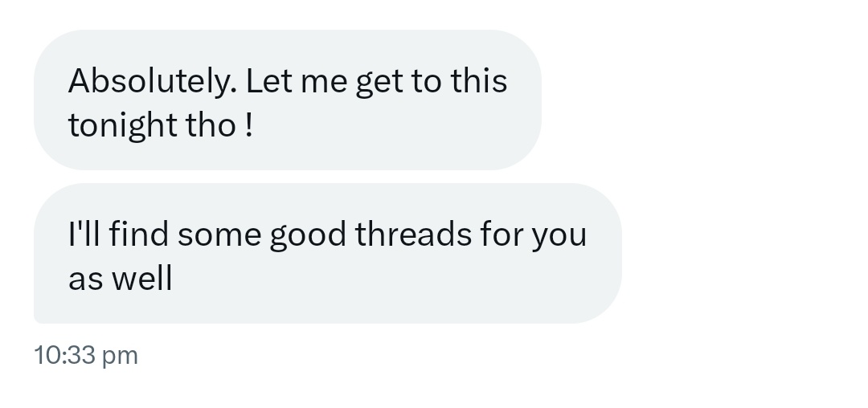868x408 pixels.
Task: Select the text "as well" in the second bubble
Action: point(120,278)
